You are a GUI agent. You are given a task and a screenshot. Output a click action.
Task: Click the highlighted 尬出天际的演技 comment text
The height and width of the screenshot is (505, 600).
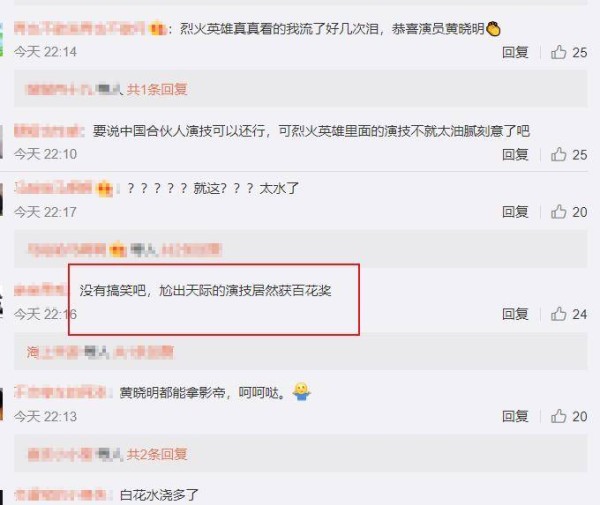[x=205, y=291]
